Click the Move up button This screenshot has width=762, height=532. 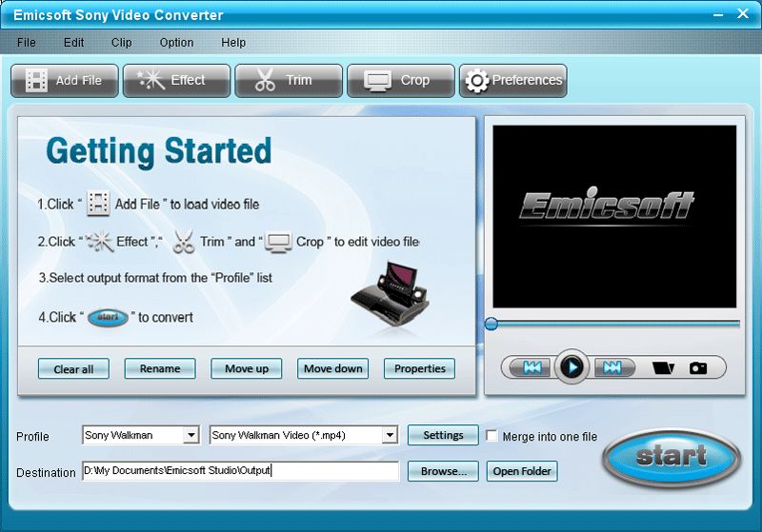[247, 368]
